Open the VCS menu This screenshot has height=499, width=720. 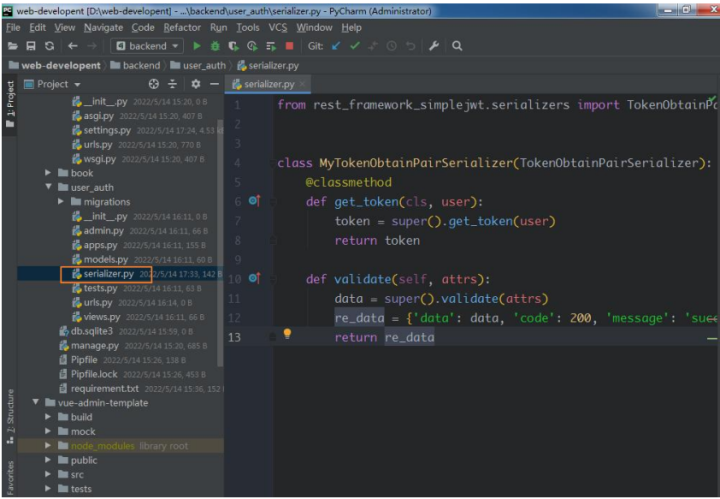[278, 28]
